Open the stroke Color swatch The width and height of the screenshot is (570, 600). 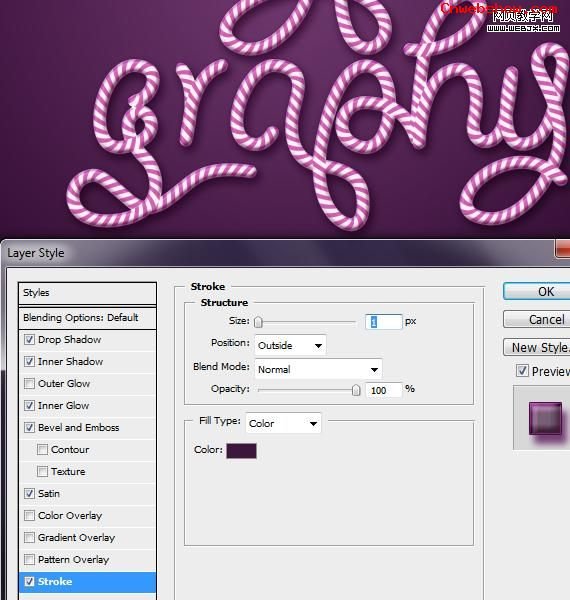[241, 450]
